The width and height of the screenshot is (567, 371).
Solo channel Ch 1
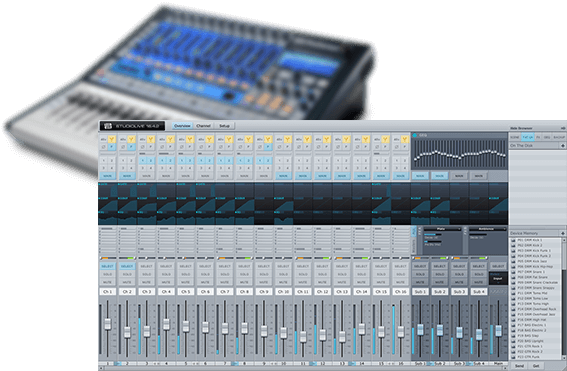click(107, 274)
